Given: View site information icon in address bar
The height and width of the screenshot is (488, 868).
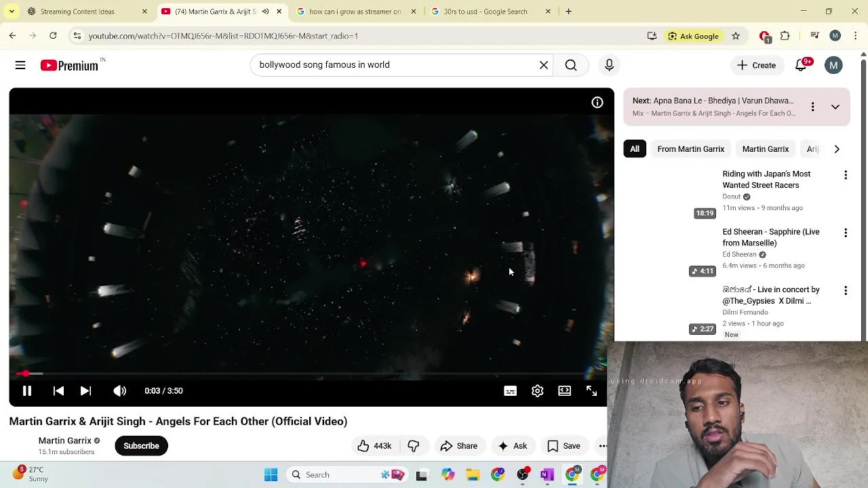Looking at the screenshot, I should pos(77,36).
